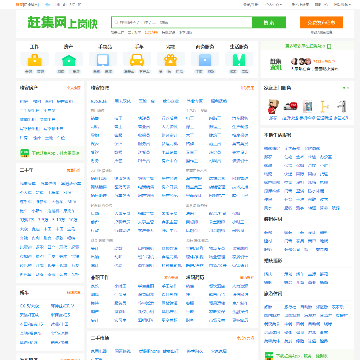This screenshot has height=360, width=360.
Task: Click the yellow pipe plumbing service icon
Action: (325, 107)
